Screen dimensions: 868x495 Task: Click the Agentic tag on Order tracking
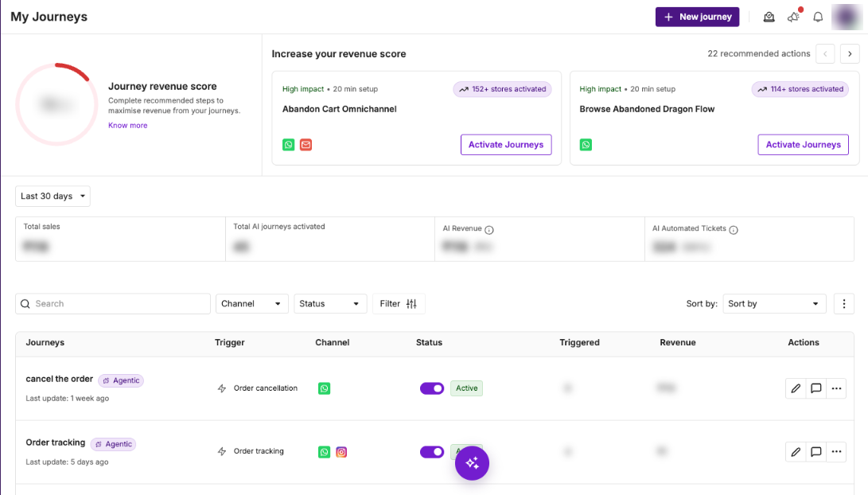114,444
